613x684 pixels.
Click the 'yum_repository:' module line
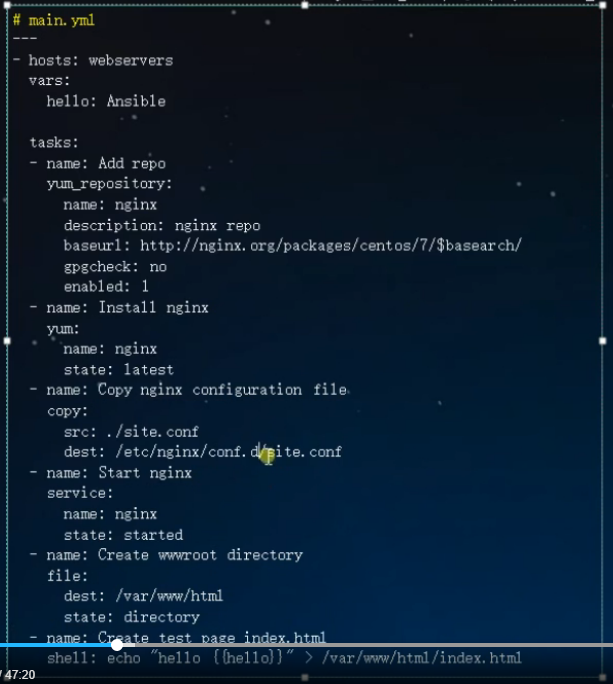pos(110,184)
